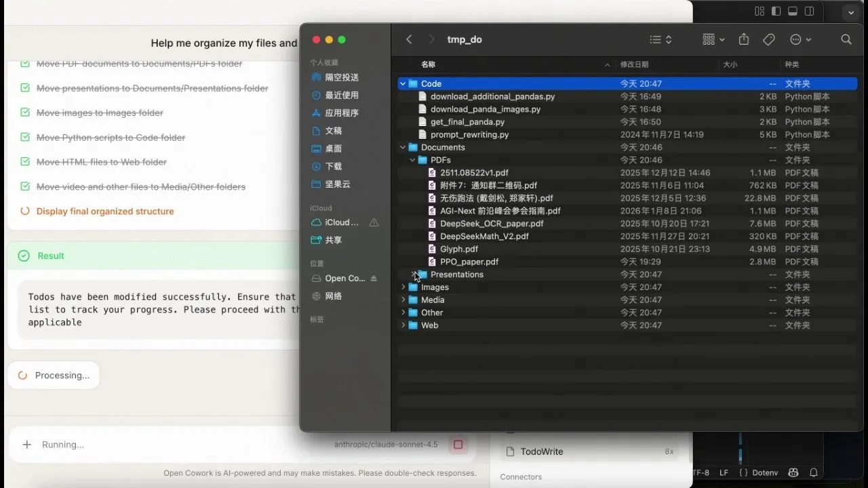The height and width of the screenshot is (488, 868).
Task: Click the plus attach button in Cowork input
Action: pos(27,445)
